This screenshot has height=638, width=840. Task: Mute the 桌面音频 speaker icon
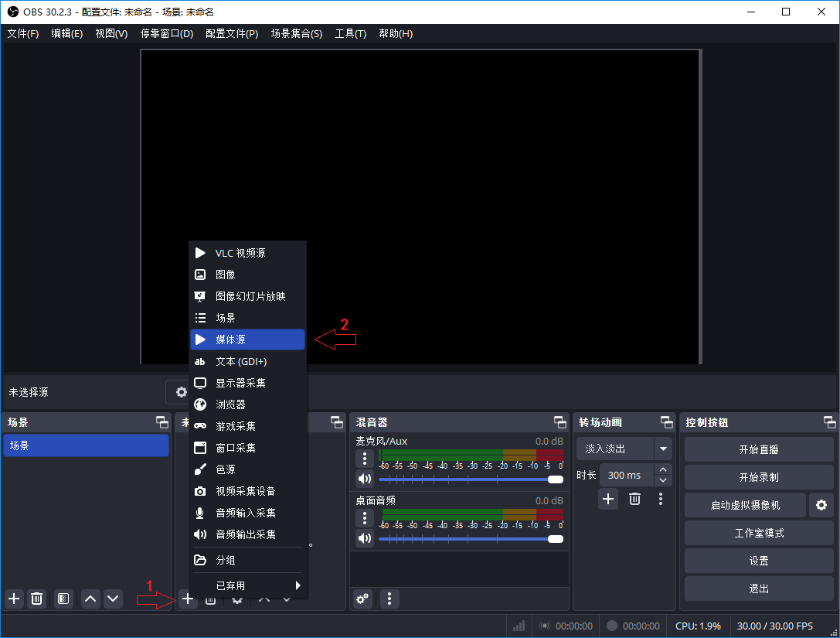pos(364,538)
